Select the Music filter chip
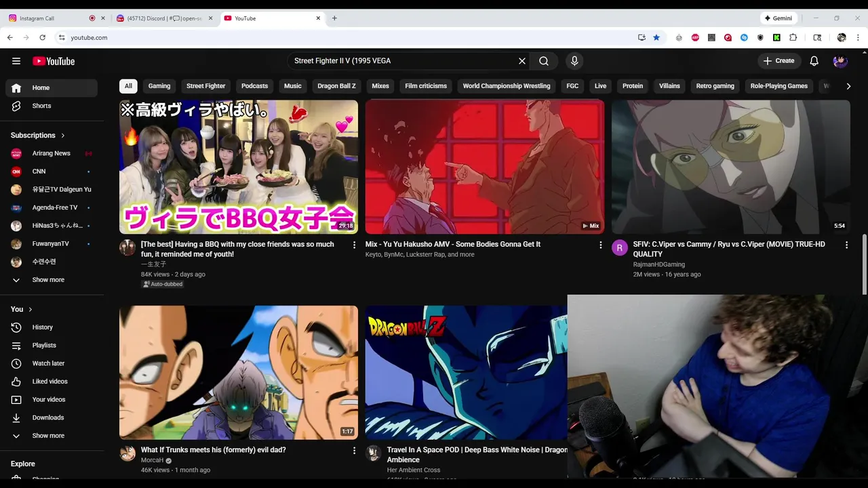Viewport: 868px width, 488px height. pos(293,86)
